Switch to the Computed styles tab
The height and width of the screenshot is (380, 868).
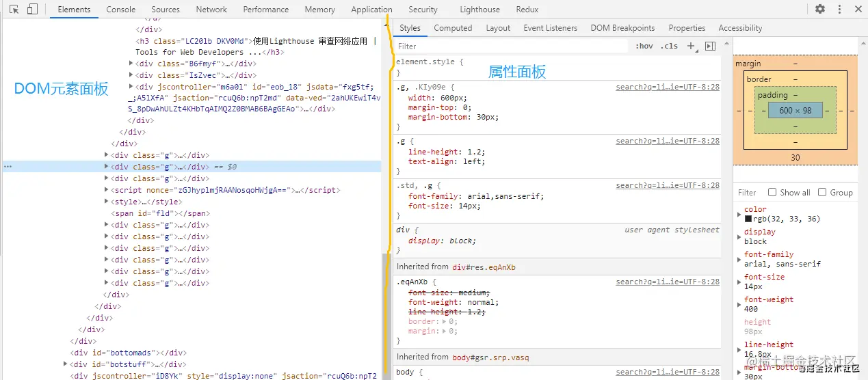[x=453, y=28]
